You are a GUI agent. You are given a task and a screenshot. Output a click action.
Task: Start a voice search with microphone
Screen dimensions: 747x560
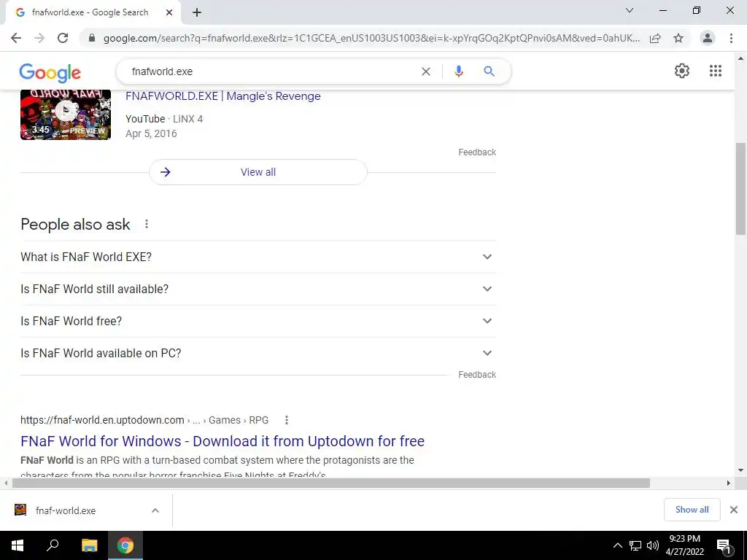pos(458,71)
